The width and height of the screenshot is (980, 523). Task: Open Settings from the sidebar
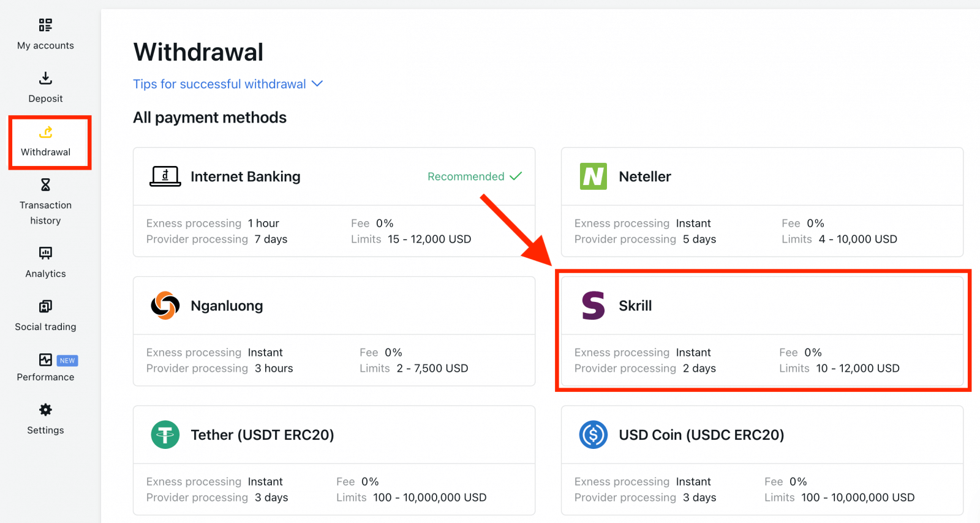coord(45,418)
